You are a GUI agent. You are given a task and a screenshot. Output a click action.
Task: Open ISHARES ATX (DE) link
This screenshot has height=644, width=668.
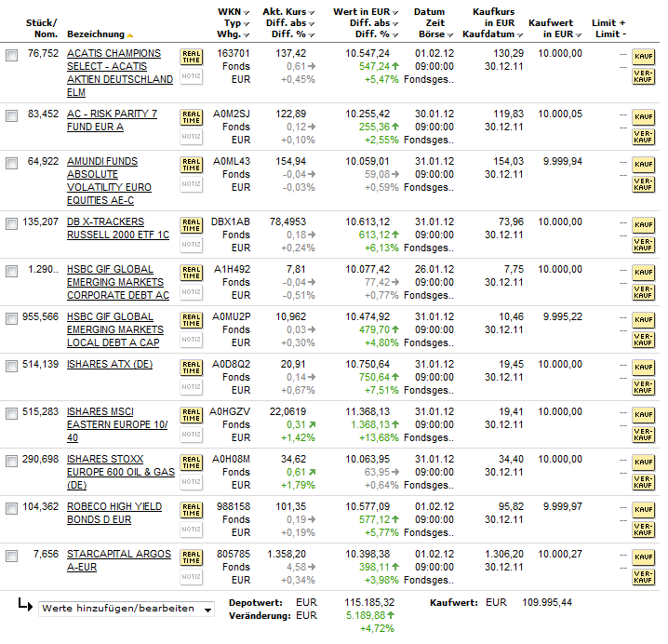coord(110,365)
